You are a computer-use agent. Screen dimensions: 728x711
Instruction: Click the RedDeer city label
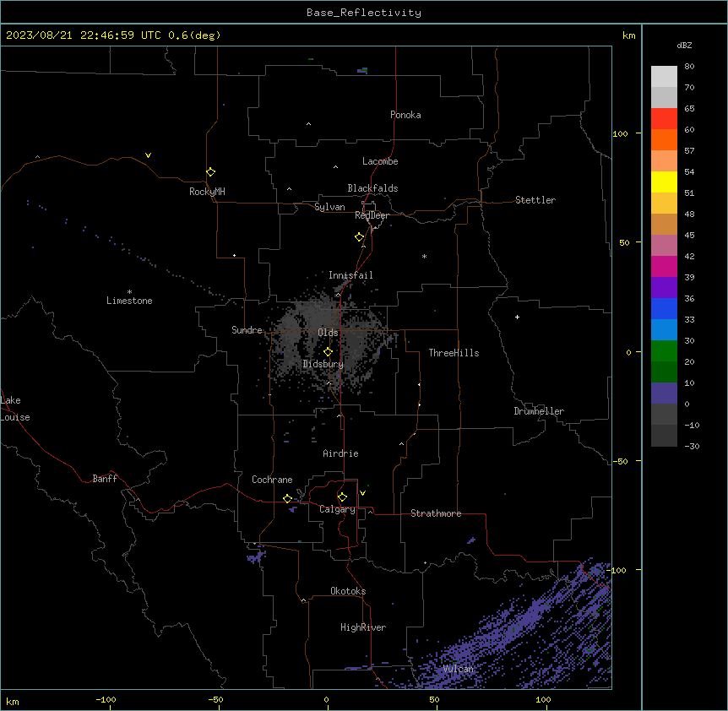point(372,215)
